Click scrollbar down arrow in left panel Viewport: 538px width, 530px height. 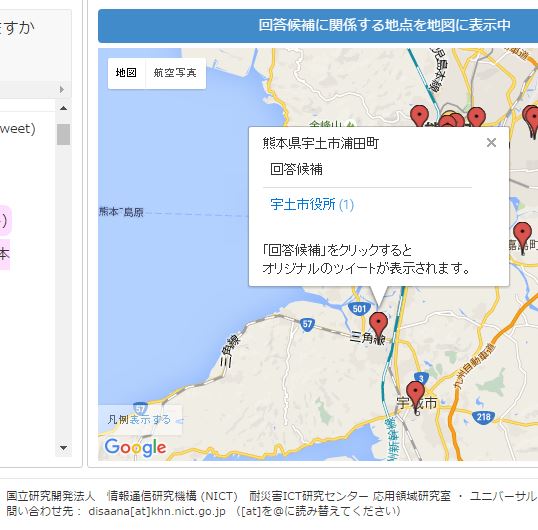tap(63, 448)
